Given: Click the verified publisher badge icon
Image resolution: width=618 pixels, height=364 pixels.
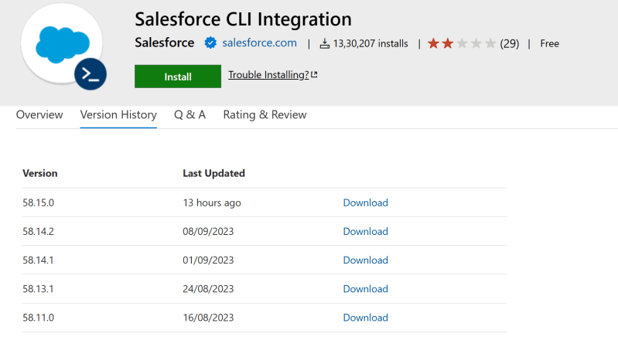Looking at the screenshot, I should point(210,43).
